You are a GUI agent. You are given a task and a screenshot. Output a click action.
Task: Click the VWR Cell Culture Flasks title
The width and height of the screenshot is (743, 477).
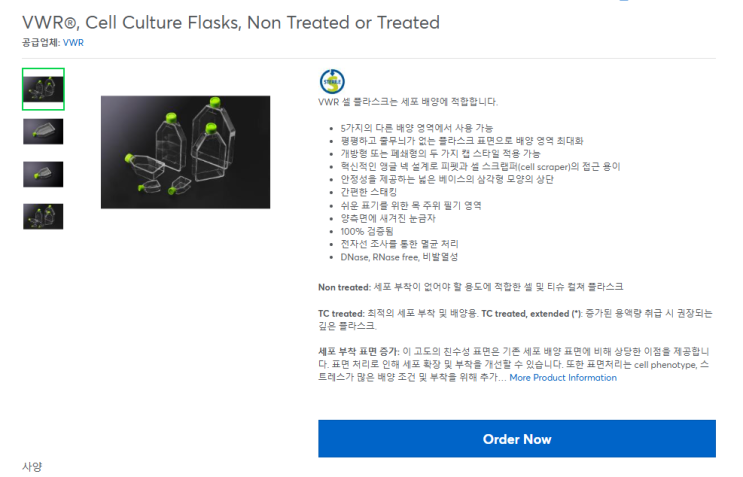(230, 22)
